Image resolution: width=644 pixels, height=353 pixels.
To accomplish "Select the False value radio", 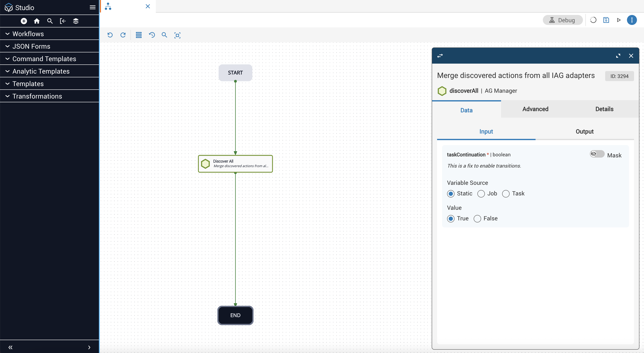I will pos(477,219).
